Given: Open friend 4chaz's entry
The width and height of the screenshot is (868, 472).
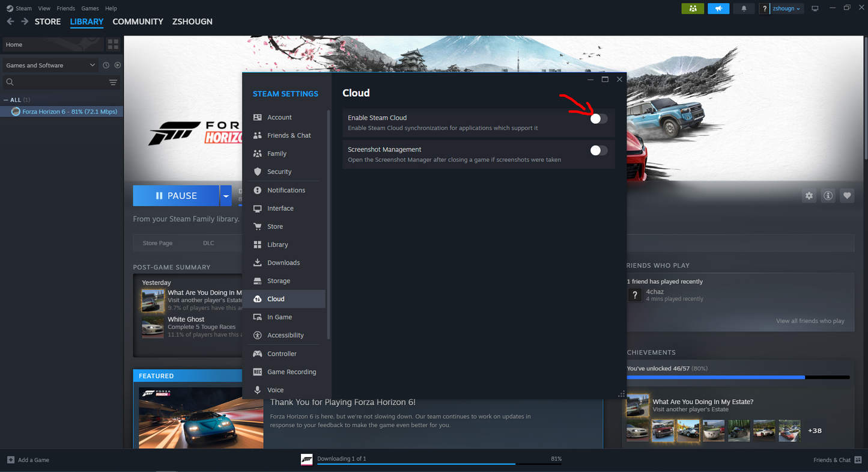Looking at the screenshot, I should 667,295.
